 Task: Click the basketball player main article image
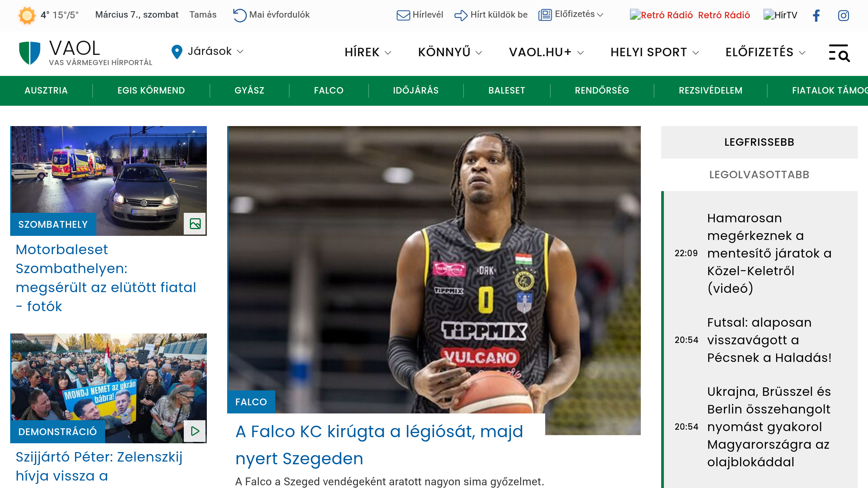434,258
